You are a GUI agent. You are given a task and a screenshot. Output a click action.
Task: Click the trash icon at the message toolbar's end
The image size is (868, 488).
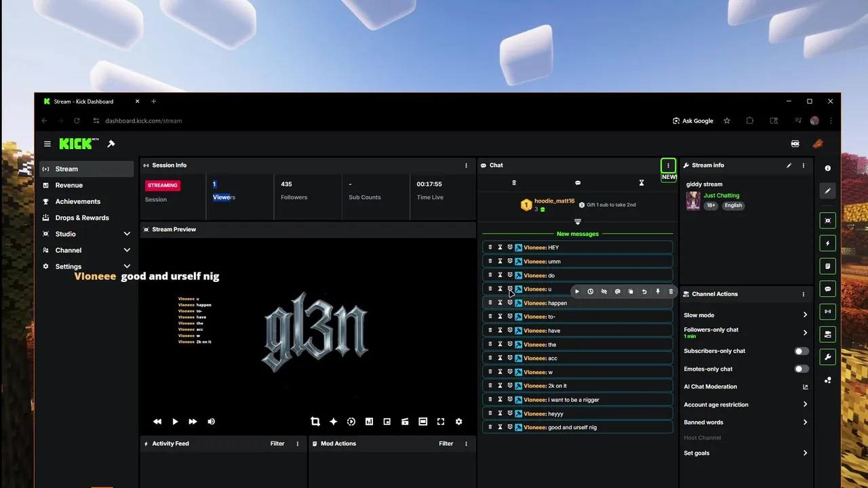(x=671, y=291)
